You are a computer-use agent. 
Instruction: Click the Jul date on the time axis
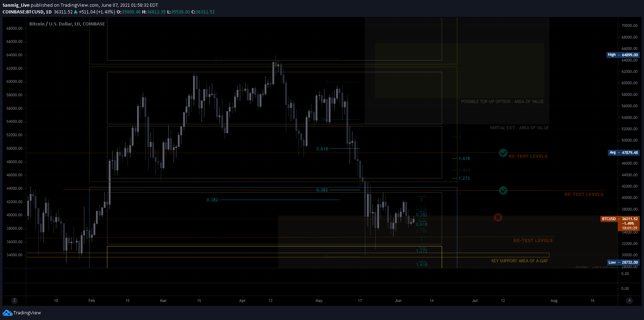[x=475, y=301]
